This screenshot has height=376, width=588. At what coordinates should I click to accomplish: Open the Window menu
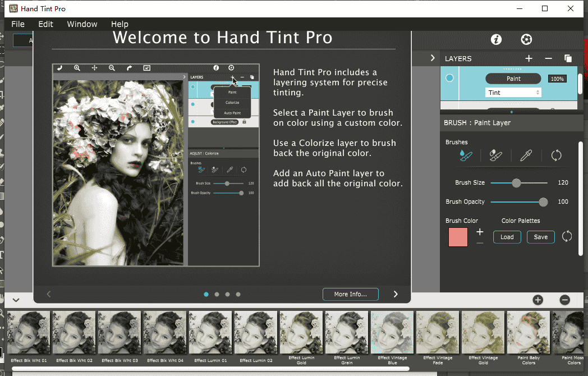coord(82,24)
